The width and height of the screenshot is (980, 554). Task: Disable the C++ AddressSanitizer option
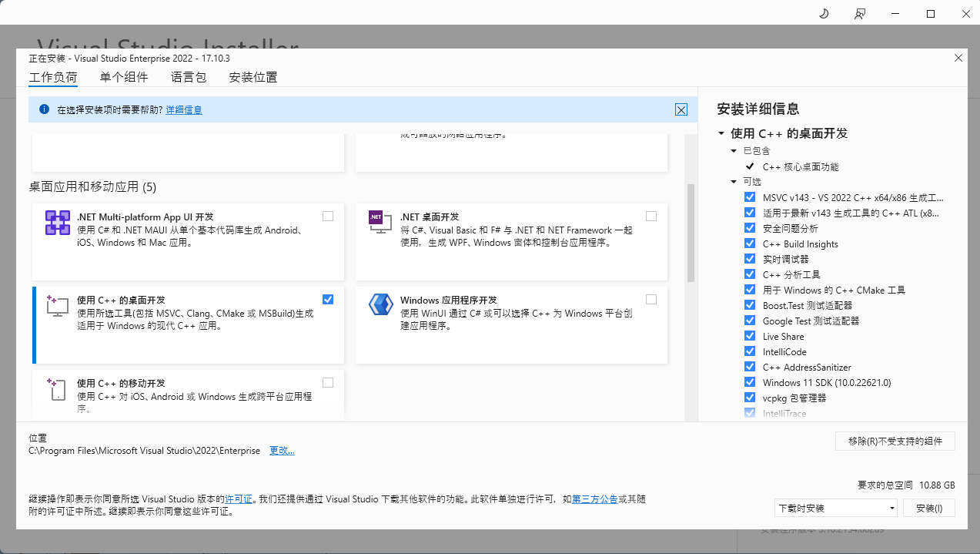(x=750, y=367)
